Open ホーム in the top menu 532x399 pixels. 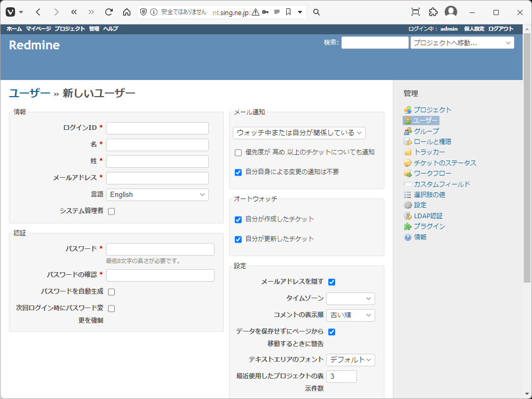[x=14, y=29]
